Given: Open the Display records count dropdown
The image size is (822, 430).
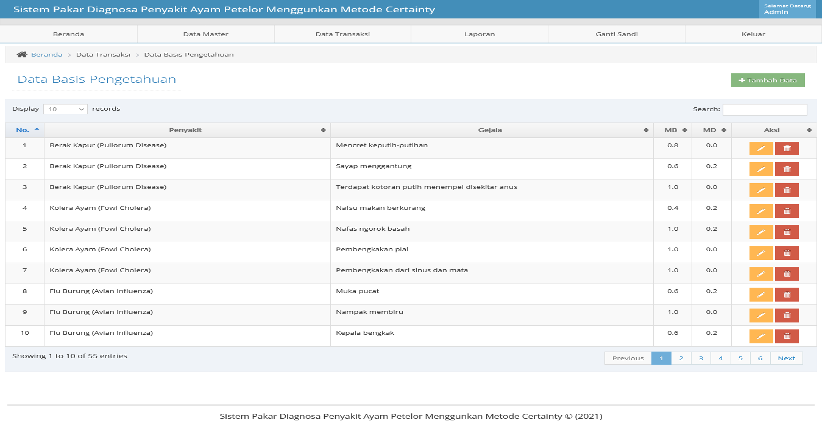Looking at the screenshot, I should point(65,109).
